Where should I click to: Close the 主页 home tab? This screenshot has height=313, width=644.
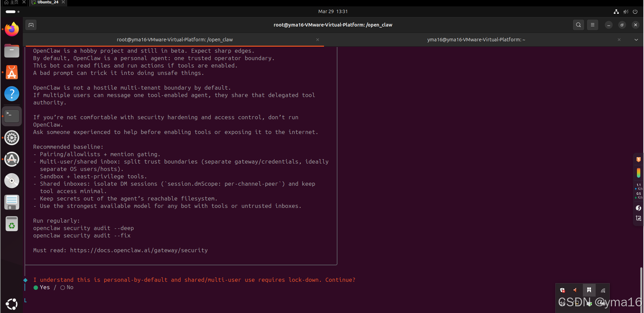[24, 2]
